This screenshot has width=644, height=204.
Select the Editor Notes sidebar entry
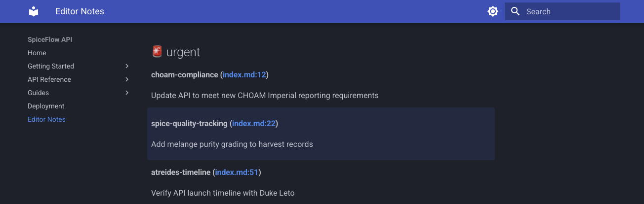(x=46, y=119)
